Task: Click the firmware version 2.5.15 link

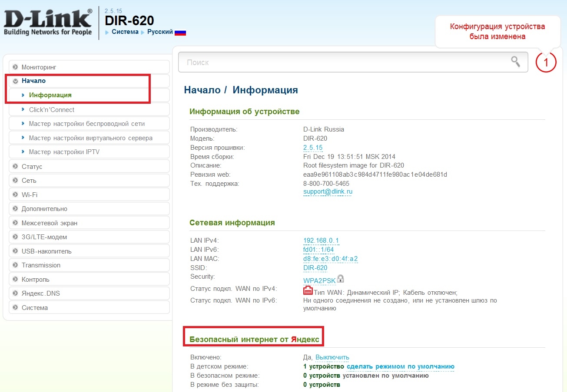Action: (x=313, y=148)
